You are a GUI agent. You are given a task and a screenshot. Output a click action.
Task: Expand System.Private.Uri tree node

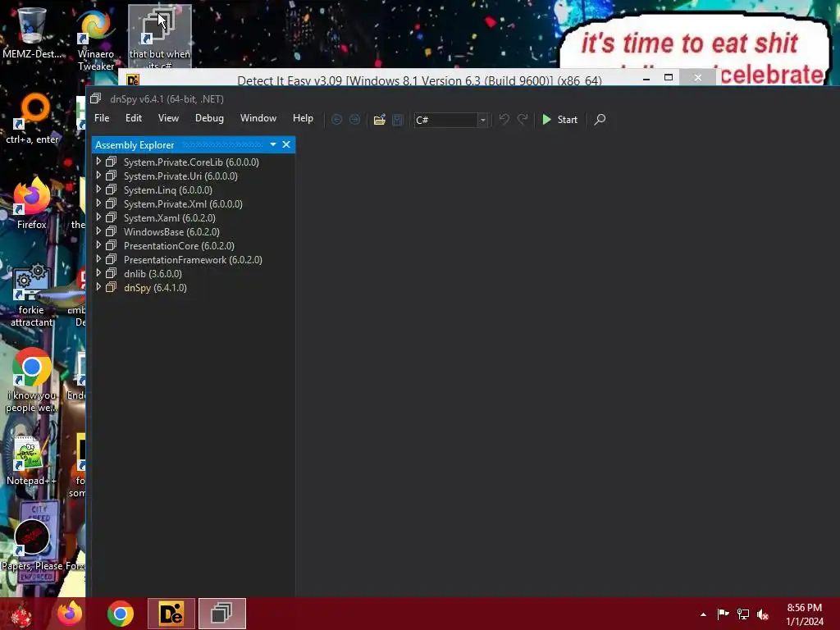[98, 176]
